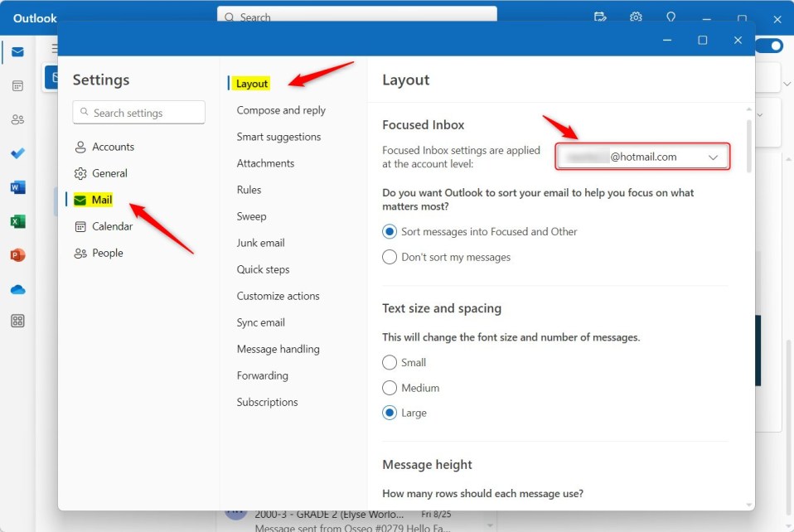Launch Excel from the Outlook sidebar
Screen dimensions: 794x532
click(x=17, y=221)
